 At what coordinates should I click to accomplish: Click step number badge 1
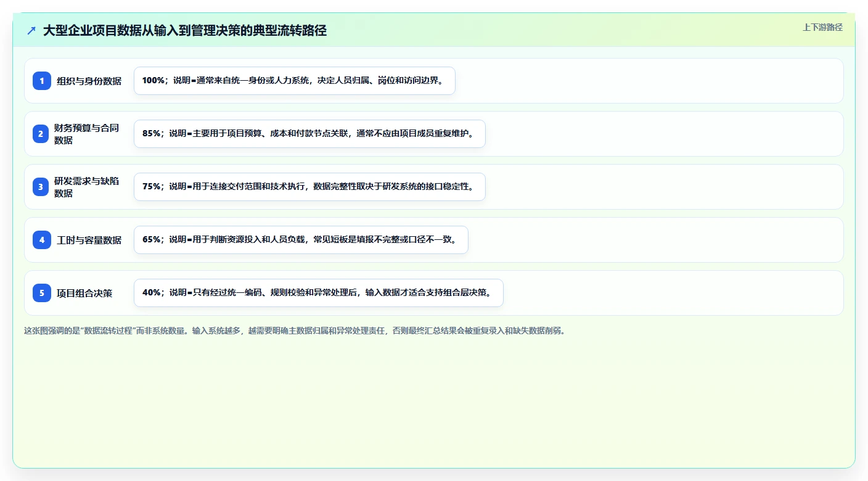(x=42, y=81)
